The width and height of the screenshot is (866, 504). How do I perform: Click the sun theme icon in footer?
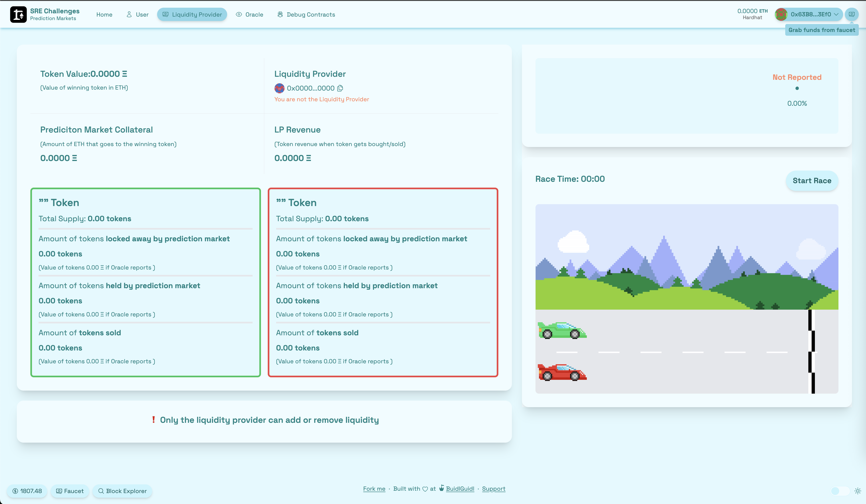click(x=858, y=491)
